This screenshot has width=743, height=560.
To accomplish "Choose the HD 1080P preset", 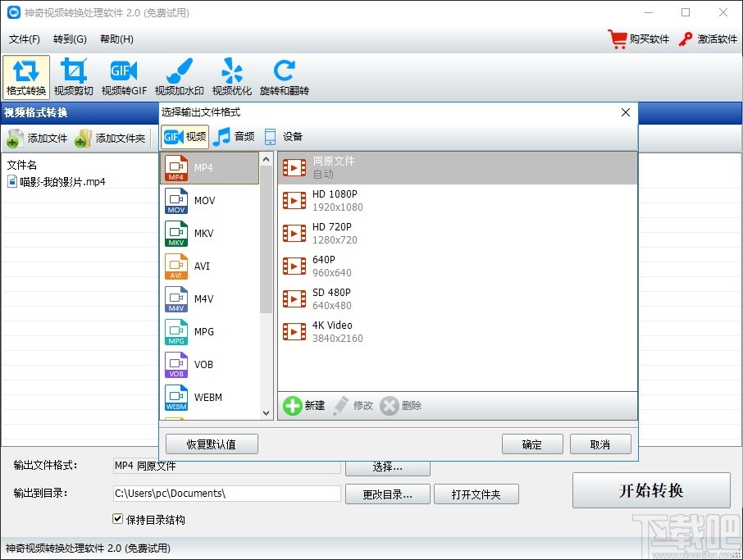I will [458, 200].
